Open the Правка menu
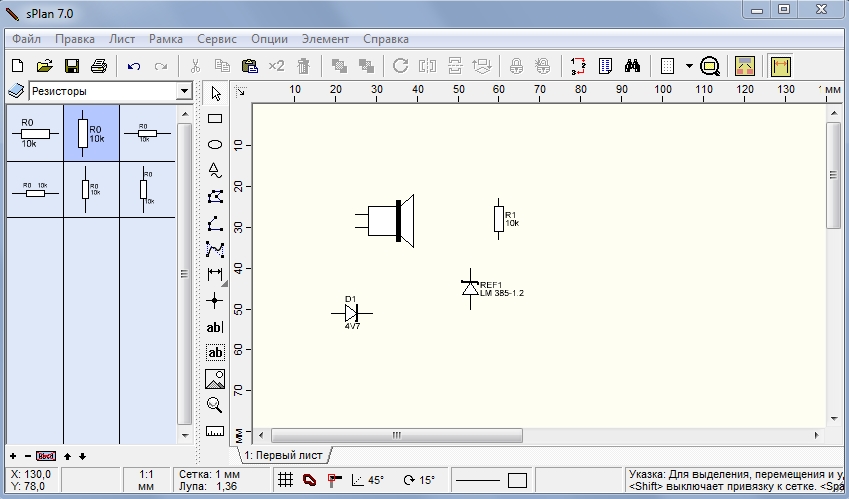 point(75,39)
